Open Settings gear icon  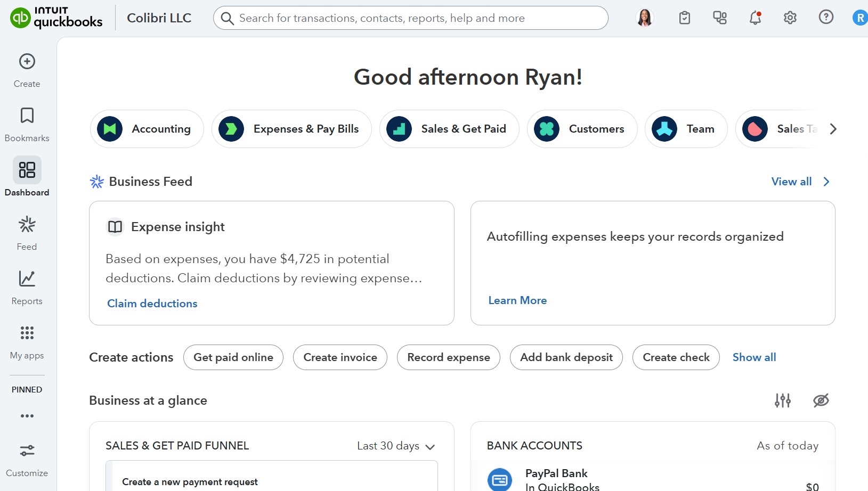click(790, 18)
